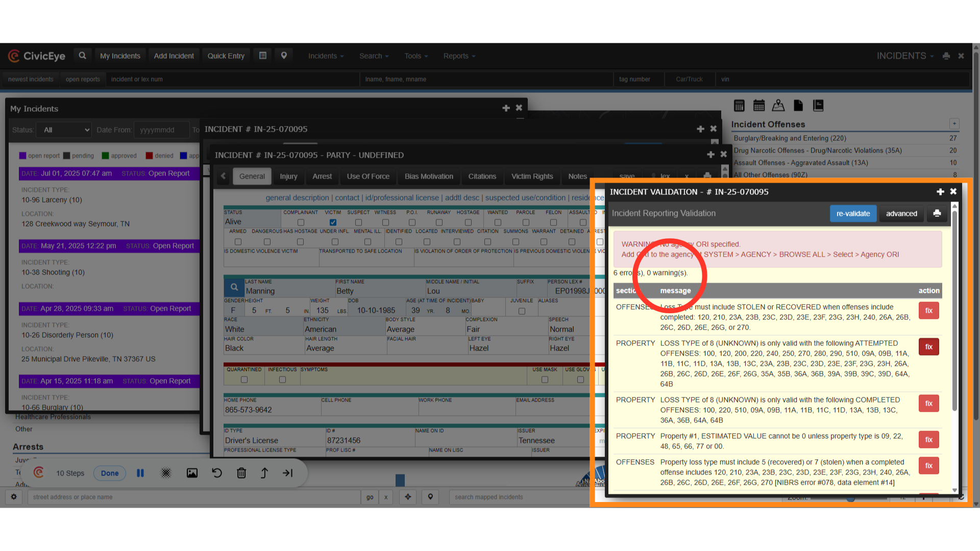The width and height of the screenshot is (980, 551).
Task: Open the calendar icon above Incident Offenses
Action: [759, 106]
